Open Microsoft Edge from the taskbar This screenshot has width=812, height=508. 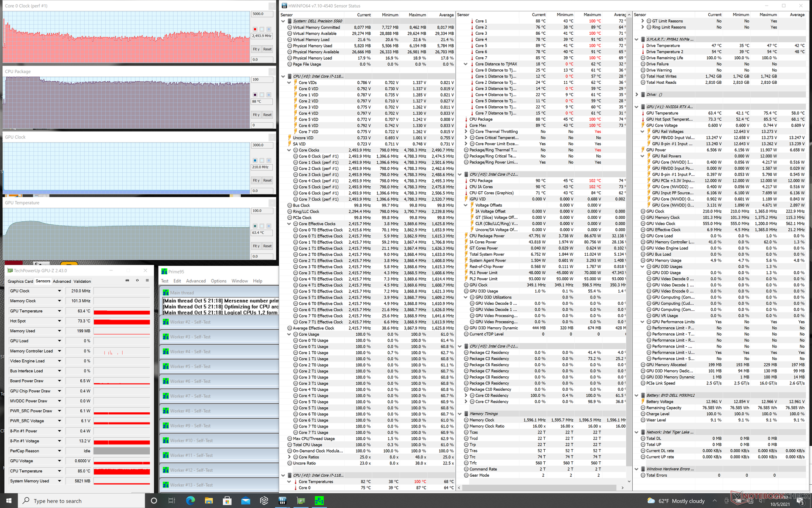point(190,501)
